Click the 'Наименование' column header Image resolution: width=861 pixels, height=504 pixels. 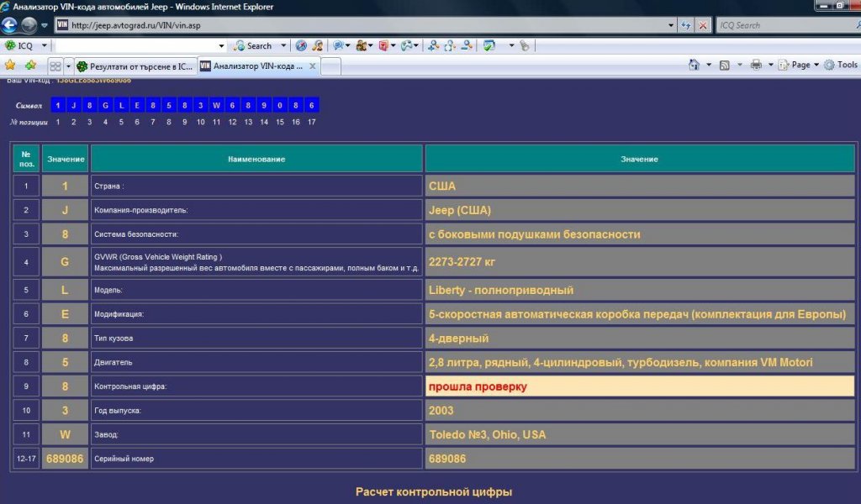(x=256, y=159)
